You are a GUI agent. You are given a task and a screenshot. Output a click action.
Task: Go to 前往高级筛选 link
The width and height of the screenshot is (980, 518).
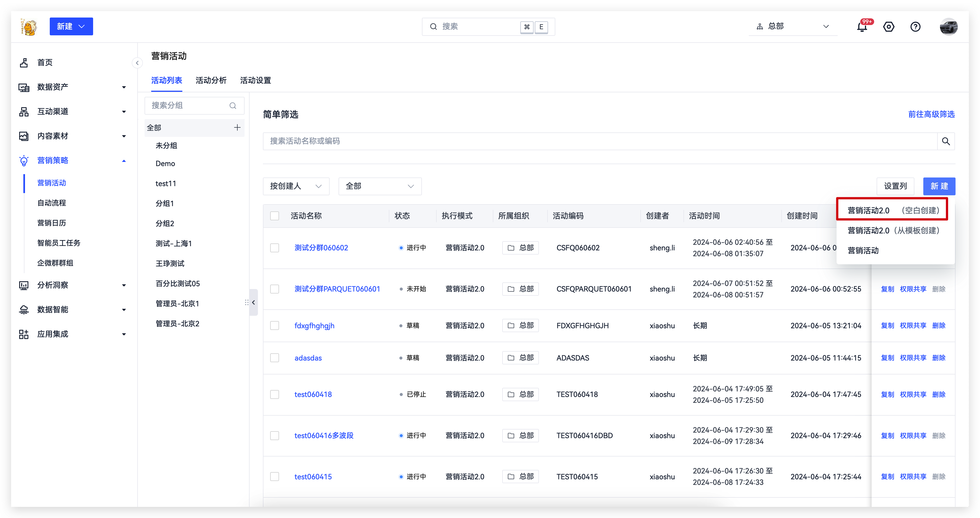tap(931, 114)
